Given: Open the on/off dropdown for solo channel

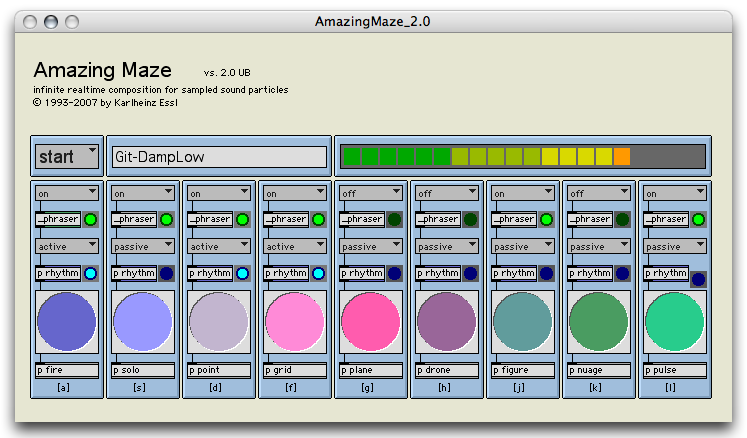Looking at the screenshot, I should (x=143, y=193).
